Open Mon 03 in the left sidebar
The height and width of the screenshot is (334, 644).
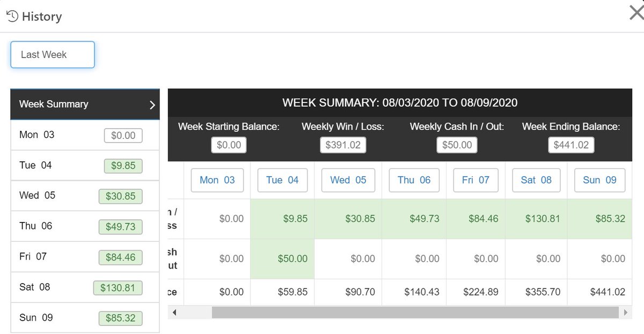pos(85,135)
